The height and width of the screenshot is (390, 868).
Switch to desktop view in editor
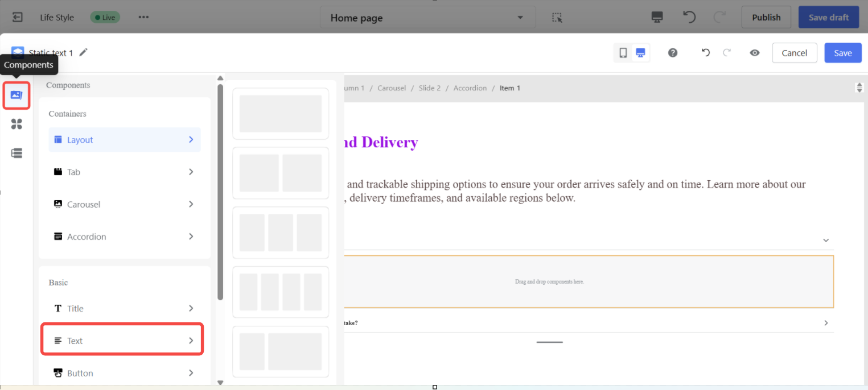tap(640, 53)
